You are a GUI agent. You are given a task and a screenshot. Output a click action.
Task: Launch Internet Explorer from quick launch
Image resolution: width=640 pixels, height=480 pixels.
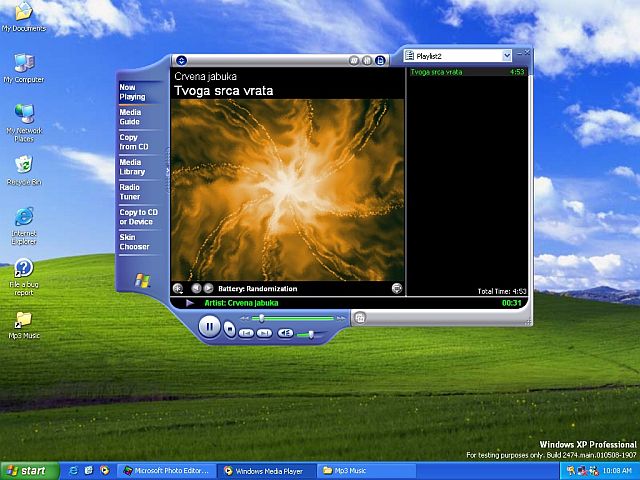74,471
